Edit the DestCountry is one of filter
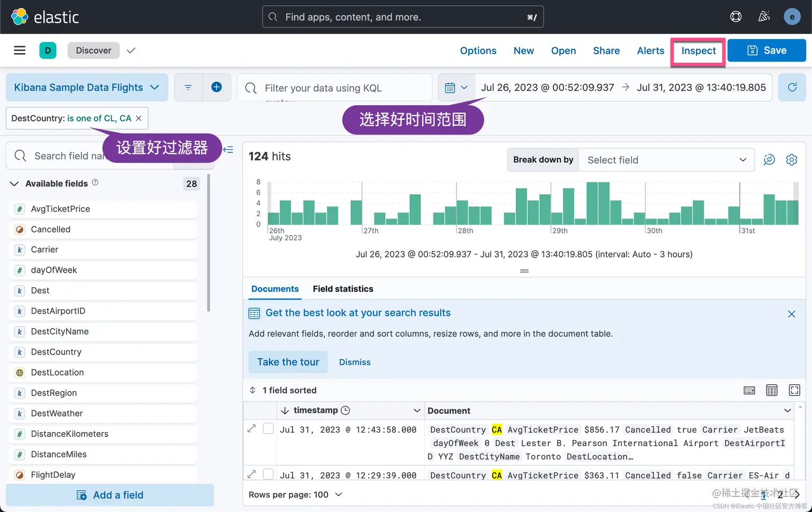The height and width of the screenshot is (512, 812). 71,118
